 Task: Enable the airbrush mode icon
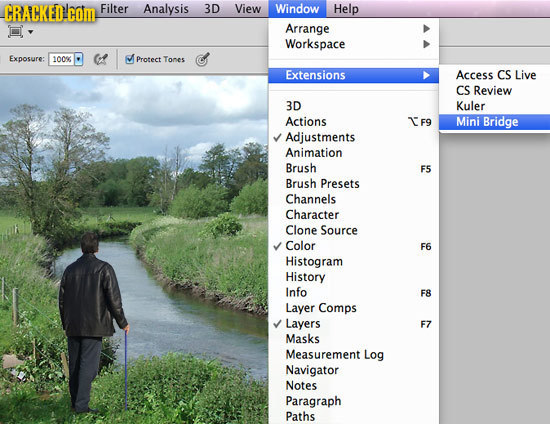[101, 59]
